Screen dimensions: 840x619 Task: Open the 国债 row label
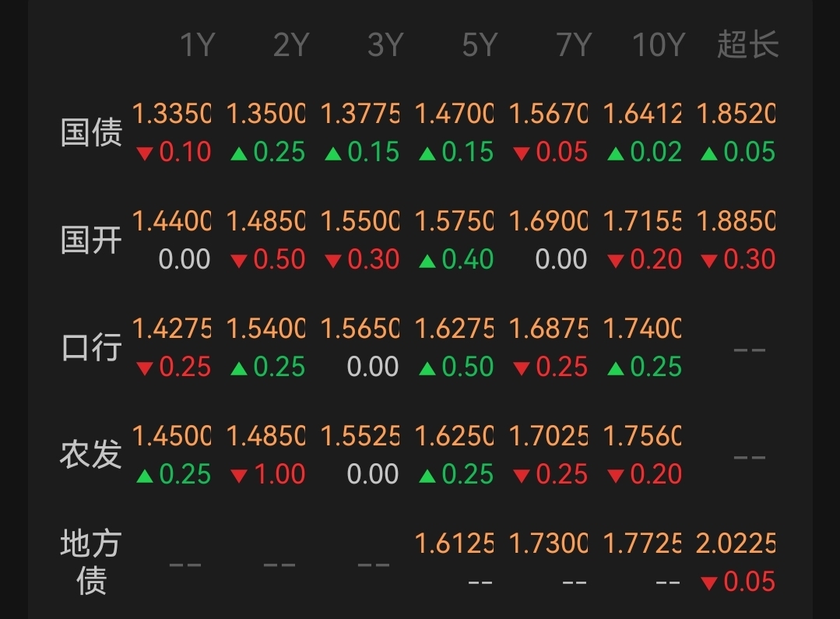click(91, 132)
